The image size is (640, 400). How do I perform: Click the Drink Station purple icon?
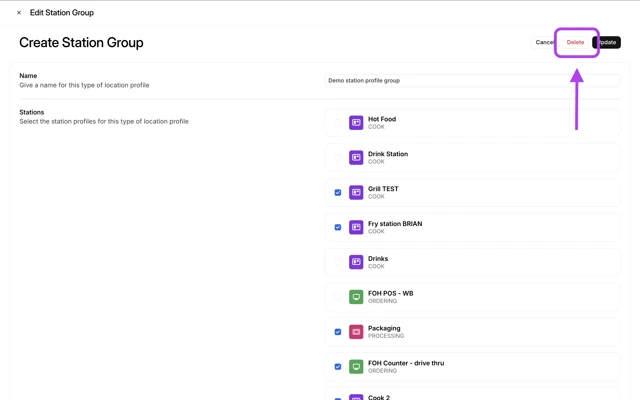pyautogui.click(x=356, y=158)
